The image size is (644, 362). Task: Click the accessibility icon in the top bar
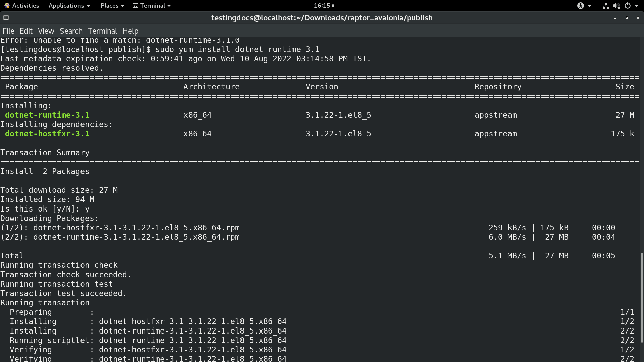click(581, 6)
